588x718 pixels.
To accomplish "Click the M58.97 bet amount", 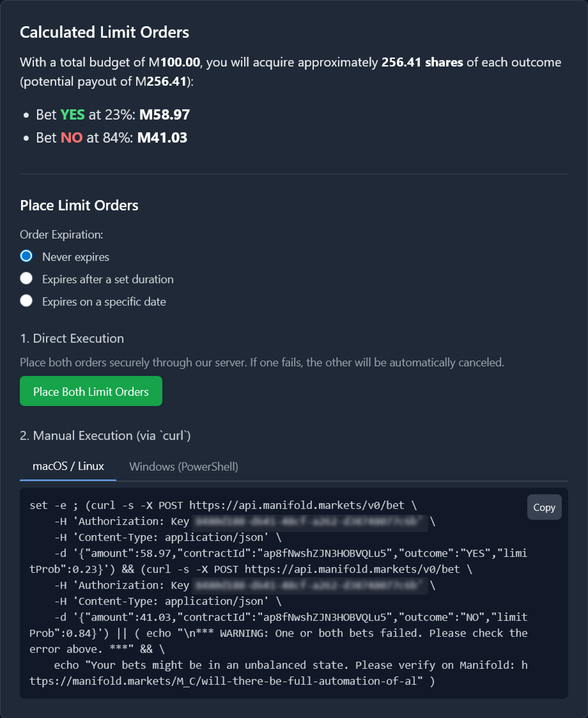I will pyautogui.click(x=165, y=114).
